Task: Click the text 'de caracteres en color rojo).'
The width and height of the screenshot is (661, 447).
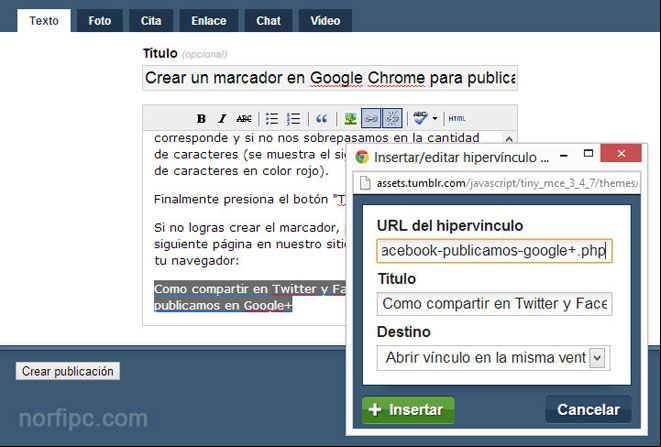Action: click(241, 171)
